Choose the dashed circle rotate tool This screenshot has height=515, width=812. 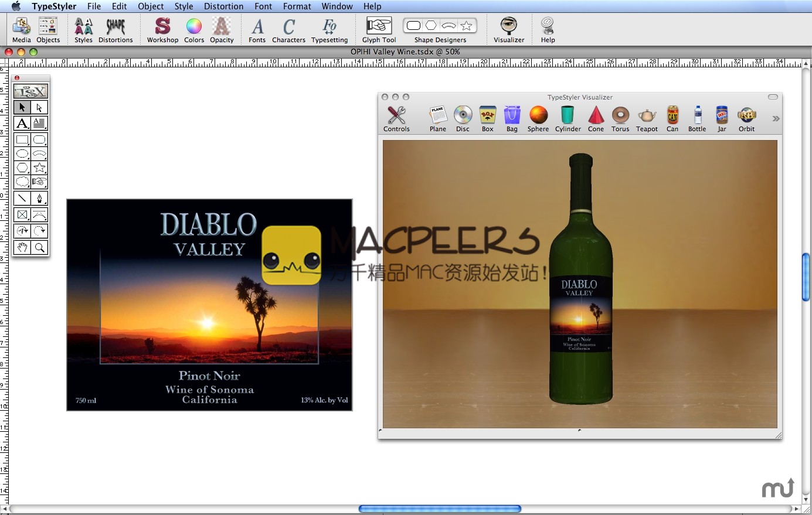(x=39, y=231)
